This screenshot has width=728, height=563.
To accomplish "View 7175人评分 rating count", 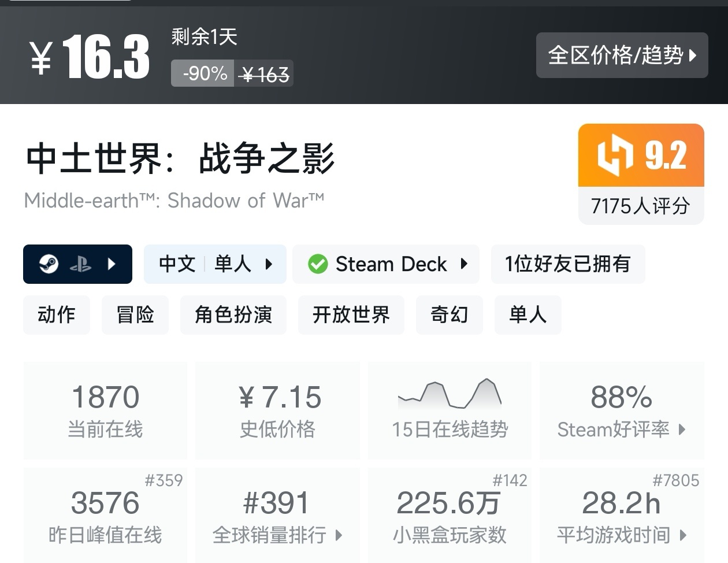I will pyautogui.click(x=641, y=206).
